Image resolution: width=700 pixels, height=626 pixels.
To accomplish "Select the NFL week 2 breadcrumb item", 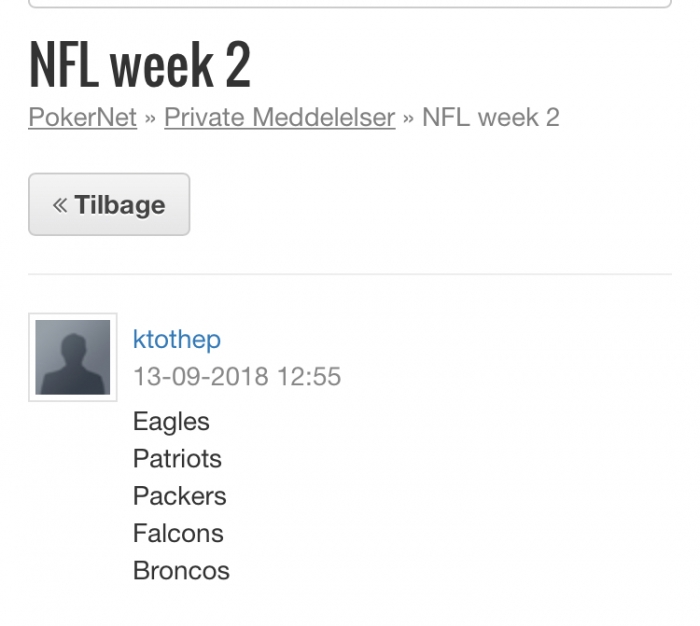I will coord(491,117).
